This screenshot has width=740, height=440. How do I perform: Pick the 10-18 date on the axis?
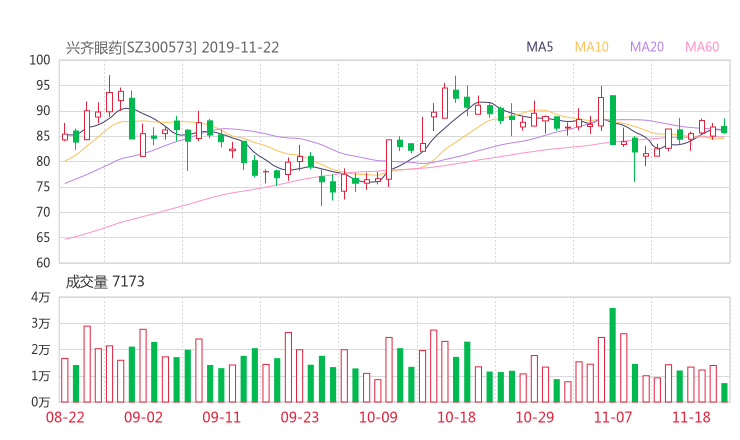coord(456,417)
